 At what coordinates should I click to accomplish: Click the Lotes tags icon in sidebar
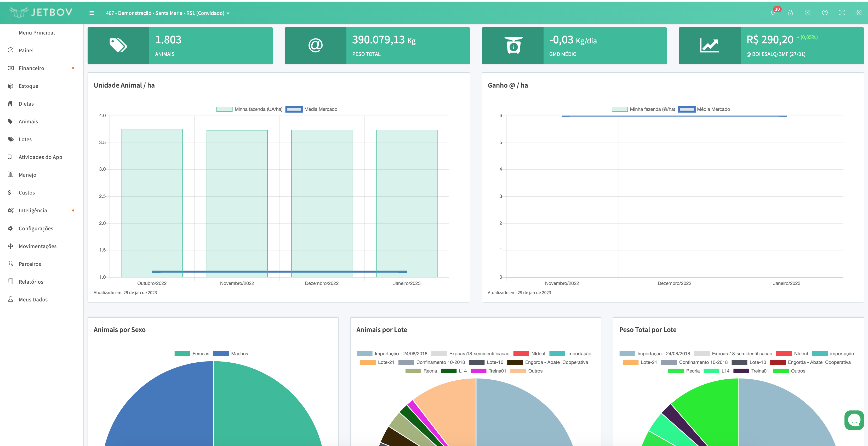coord(10,139)
